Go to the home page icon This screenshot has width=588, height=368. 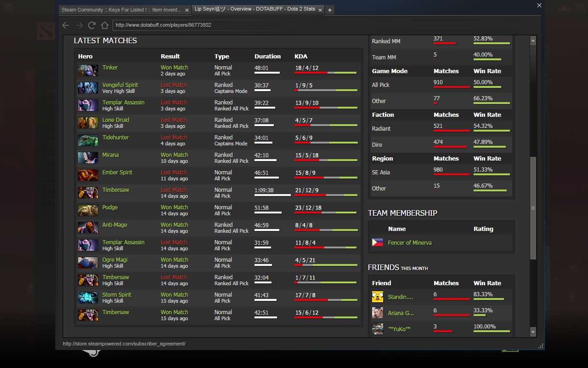[x=105, y=25]
